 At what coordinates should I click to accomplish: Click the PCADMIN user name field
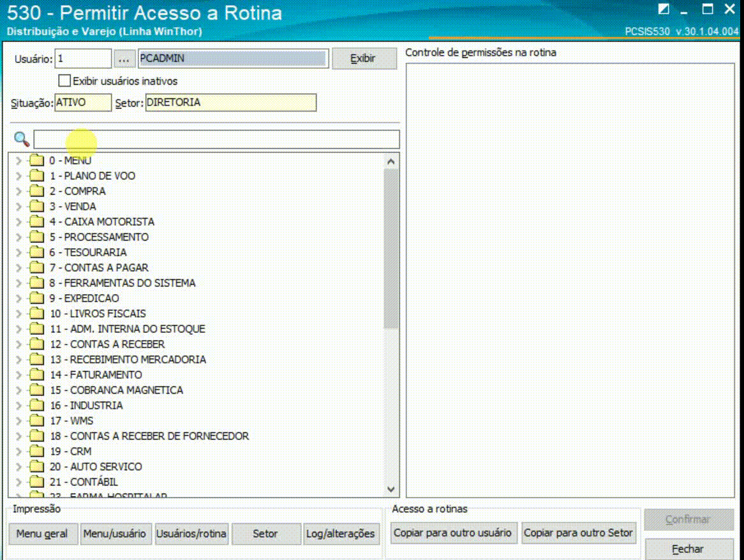pyautogui.click(x=232, y=58)
